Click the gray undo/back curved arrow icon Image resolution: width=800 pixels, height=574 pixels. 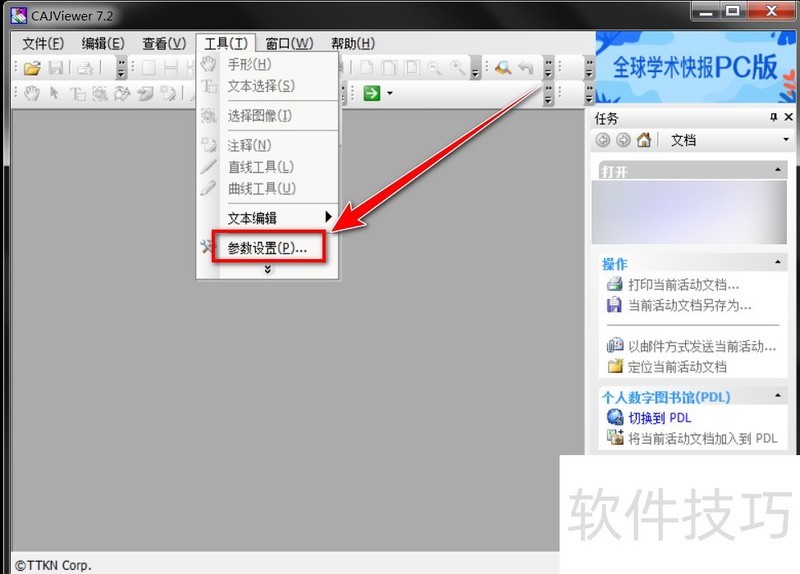click(x=526, y=68)
